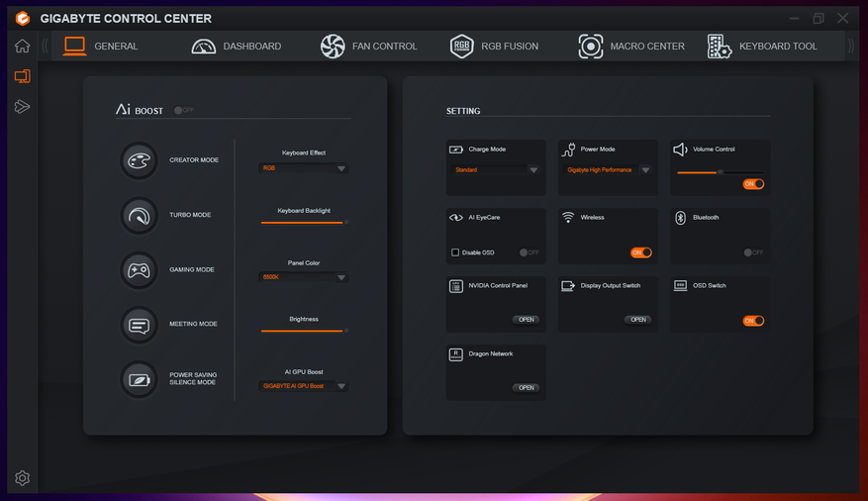
Task: Open settings gear in sidebar
Action: pos(22,478)
